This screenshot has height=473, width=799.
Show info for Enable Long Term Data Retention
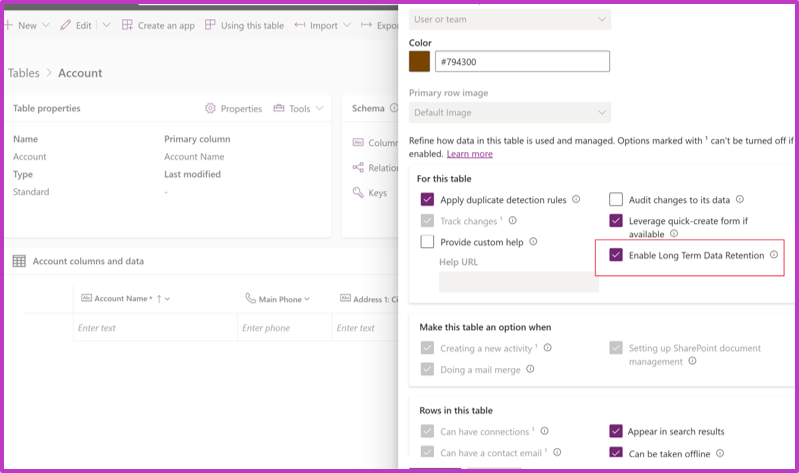click(x=774, y=254)
